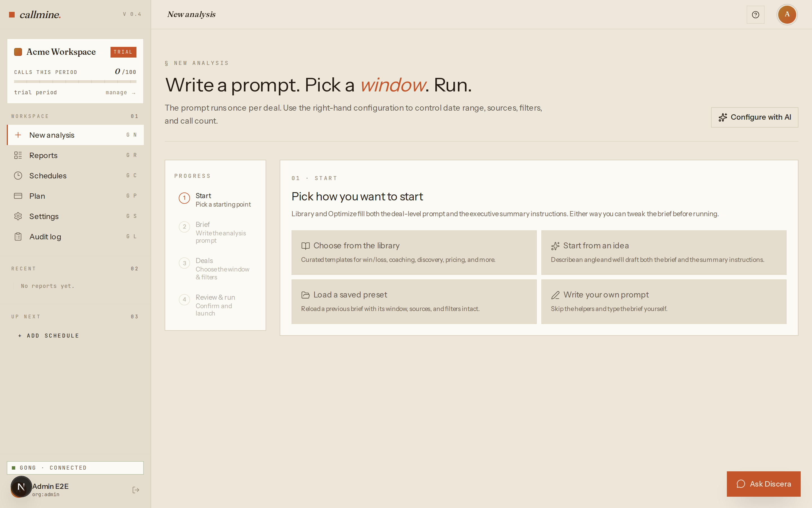Viewport: 812px width, 508px height.
Task: Click the N avatar badge at bottom left
Action: [21, 487]
